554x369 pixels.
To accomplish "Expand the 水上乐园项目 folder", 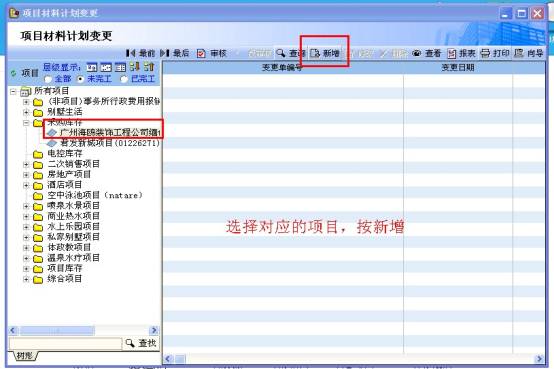I will pos(26,227).
